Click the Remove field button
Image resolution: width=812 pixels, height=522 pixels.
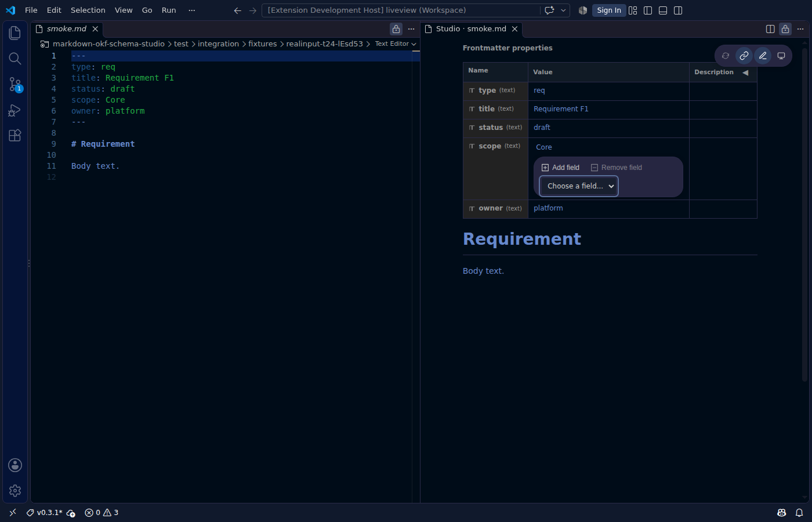pos(616,168)
